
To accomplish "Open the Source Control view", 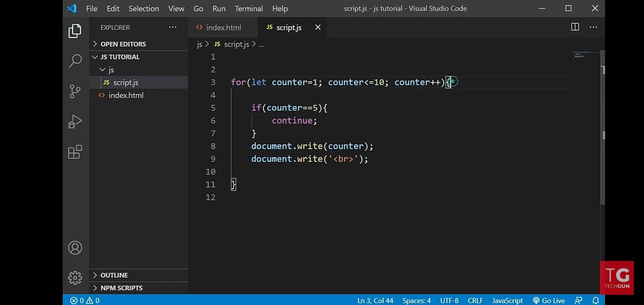I will 75,91.
